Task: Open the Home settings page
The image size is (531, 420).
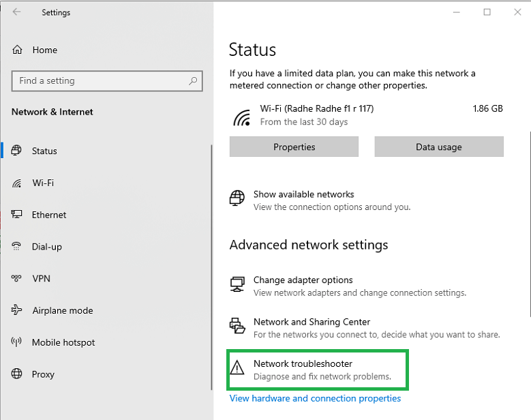Action: coord(45,50)
